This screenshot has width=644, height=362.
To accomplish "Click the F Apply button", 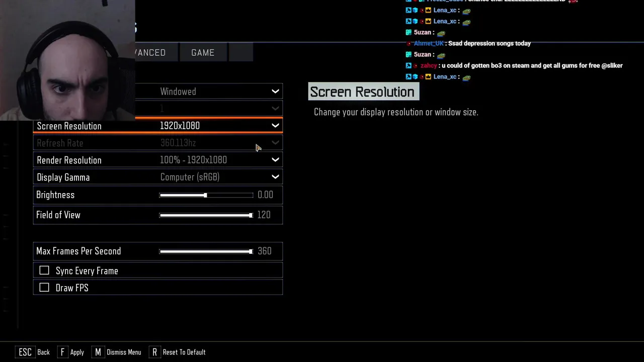I will [71, 352].
